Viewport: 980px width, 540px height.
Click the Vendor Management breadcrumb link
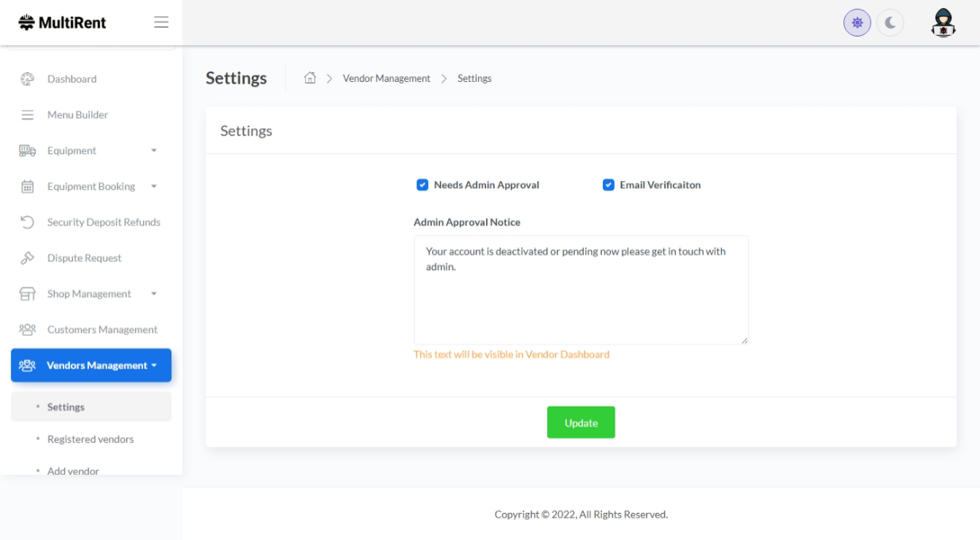coord(386,79)
